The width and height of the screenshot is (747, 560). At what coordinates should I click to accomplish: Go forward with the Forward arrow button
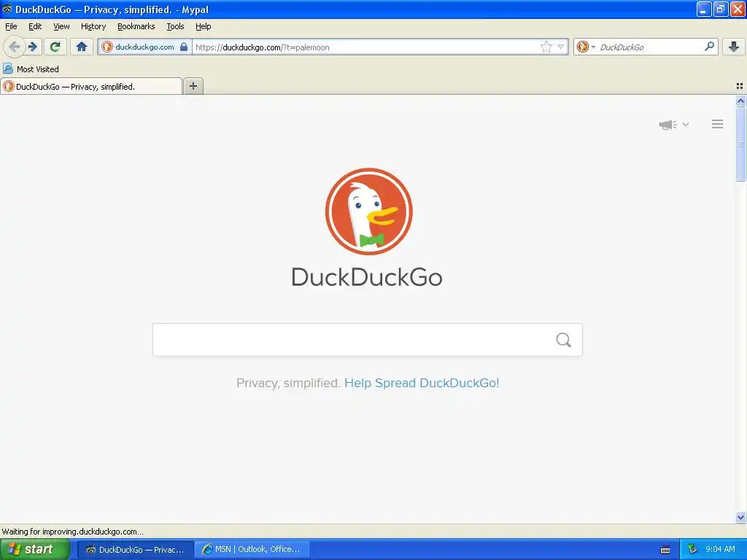[x=33, y=47]
